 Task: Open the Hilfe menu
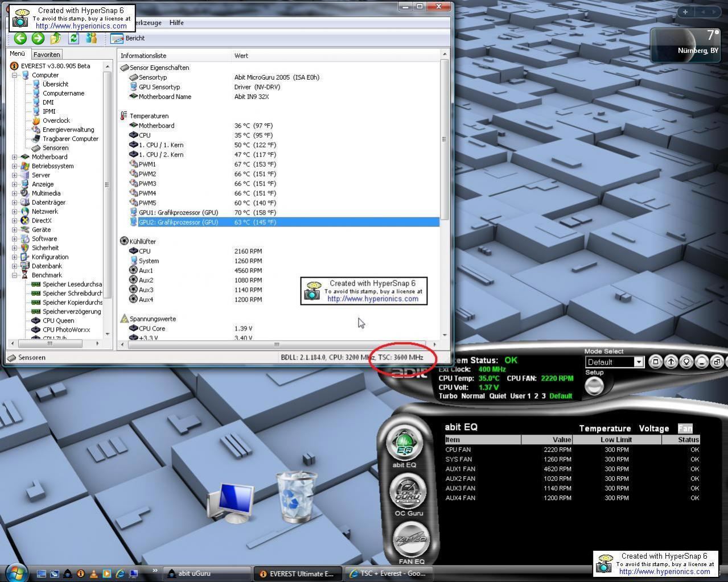point(176,23)
